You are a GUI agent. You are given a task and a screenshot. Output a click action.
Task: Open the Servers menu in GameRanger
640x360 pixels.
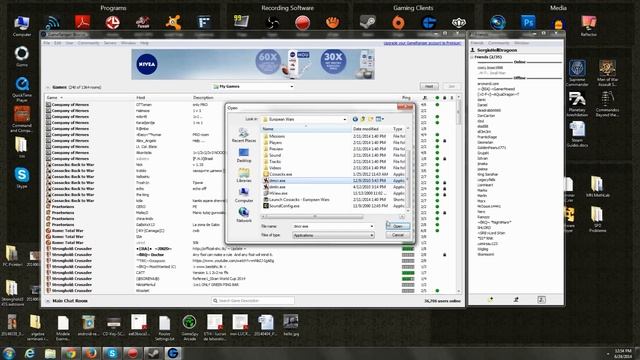click(x=110, y=43)
